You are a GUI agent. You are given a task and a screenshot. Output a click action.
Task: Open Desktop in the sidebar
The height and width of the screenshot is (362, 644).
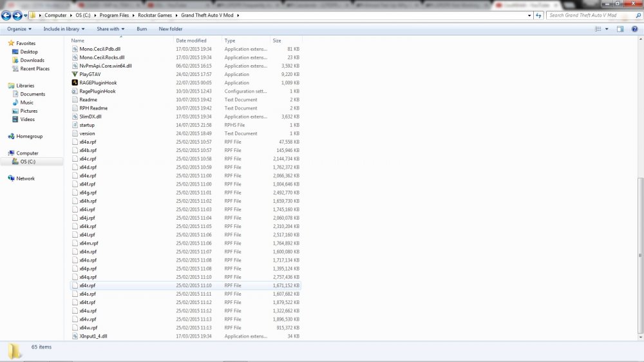coord(29,52)
